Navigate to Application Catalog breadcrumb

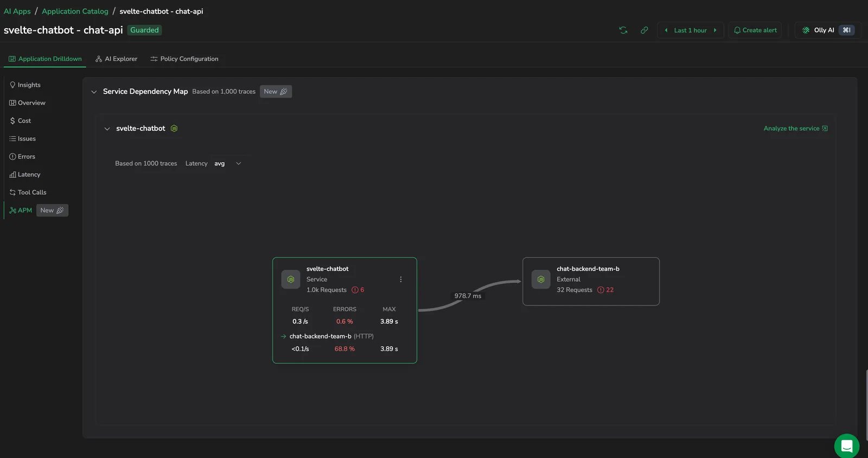pos(75,11)
